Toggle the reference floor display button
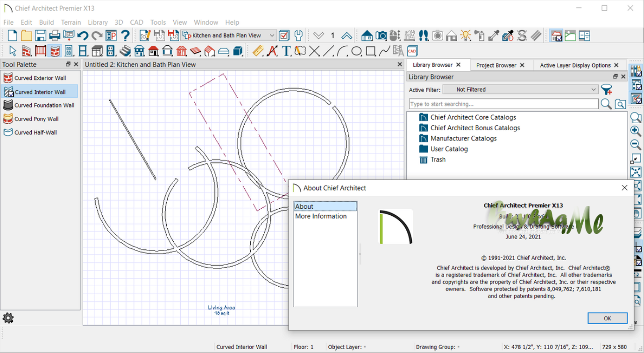 (556, 35)
